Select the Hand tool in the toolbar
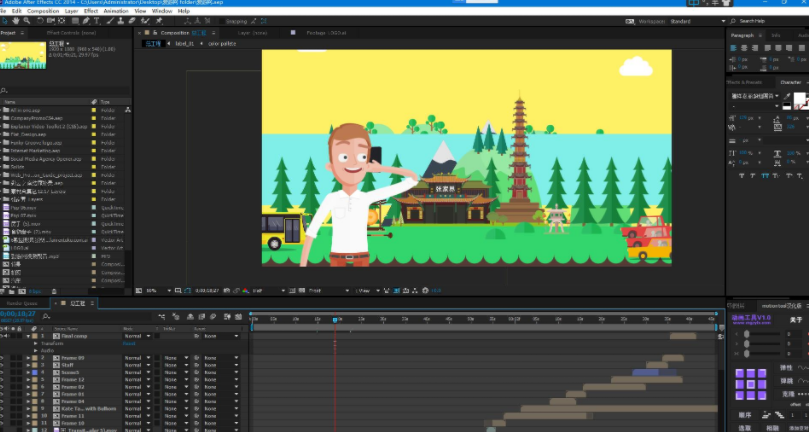The image size is (809, 432). pos(18,20)
